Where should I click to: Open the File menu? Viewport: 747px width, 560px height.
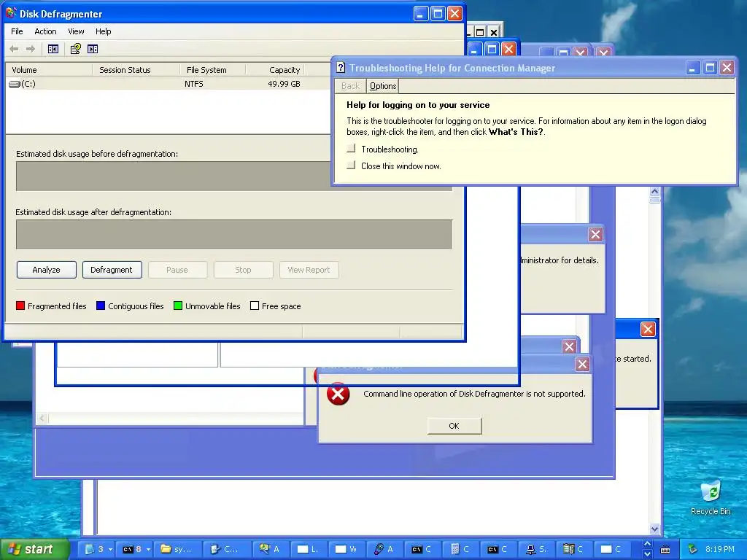tap(17, 31)
